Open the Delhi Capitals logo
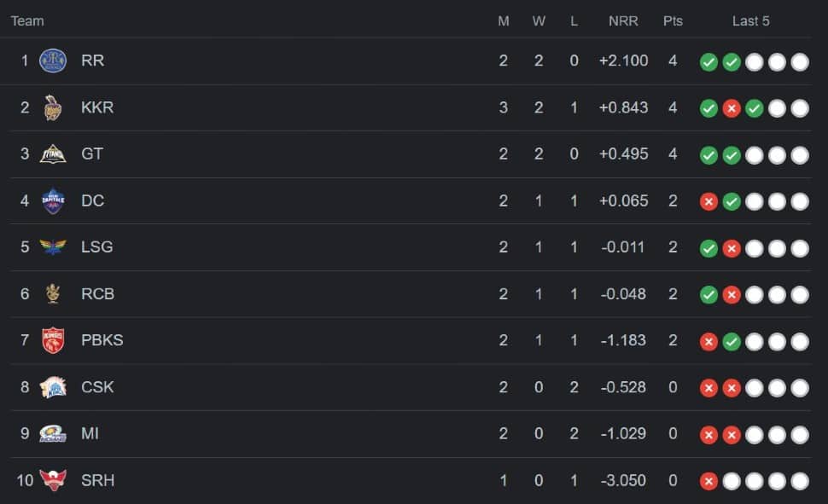The image size is (828, 504). (53, 200)
